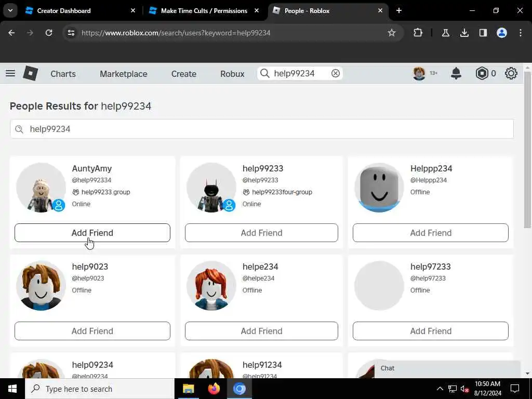Add help97233 as friend

pos(431,331)
